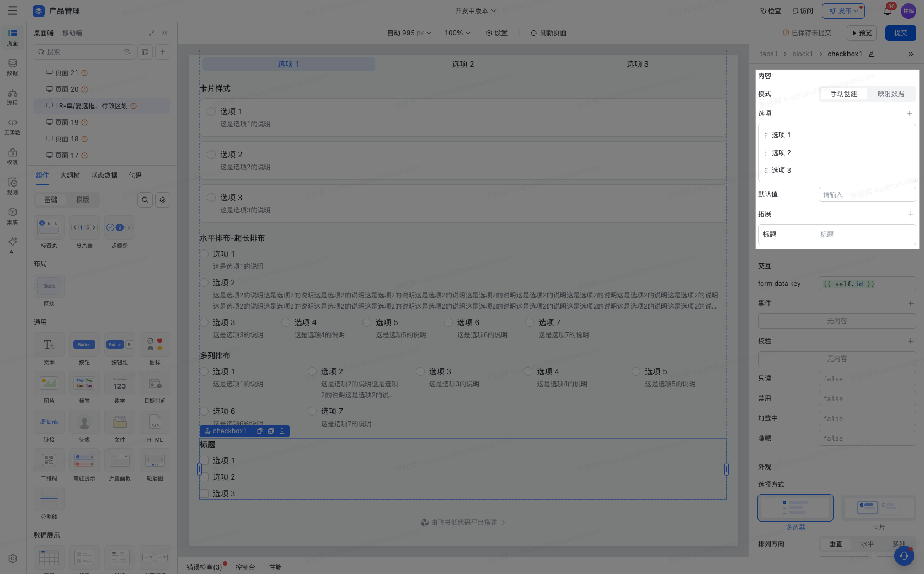
Task: Switch to the 大纲树 tab
Action: [x=70, y=176]
